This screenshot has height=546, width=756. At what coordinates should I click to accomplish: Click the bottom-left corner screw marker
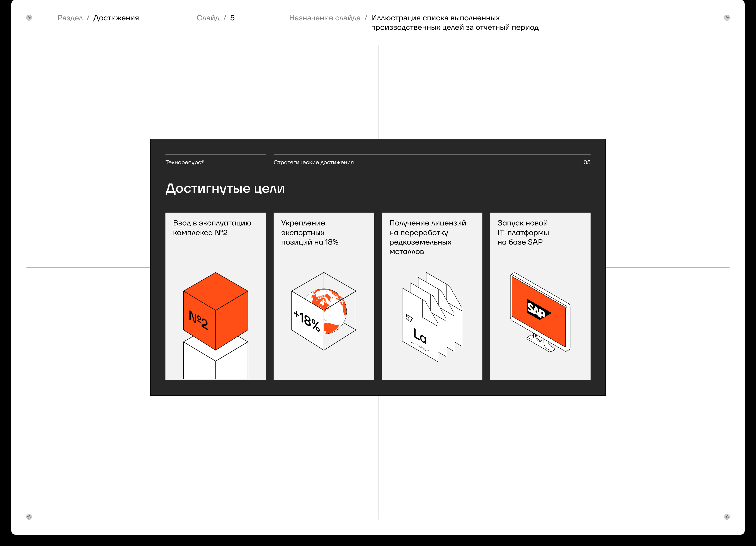coord(29,517)
